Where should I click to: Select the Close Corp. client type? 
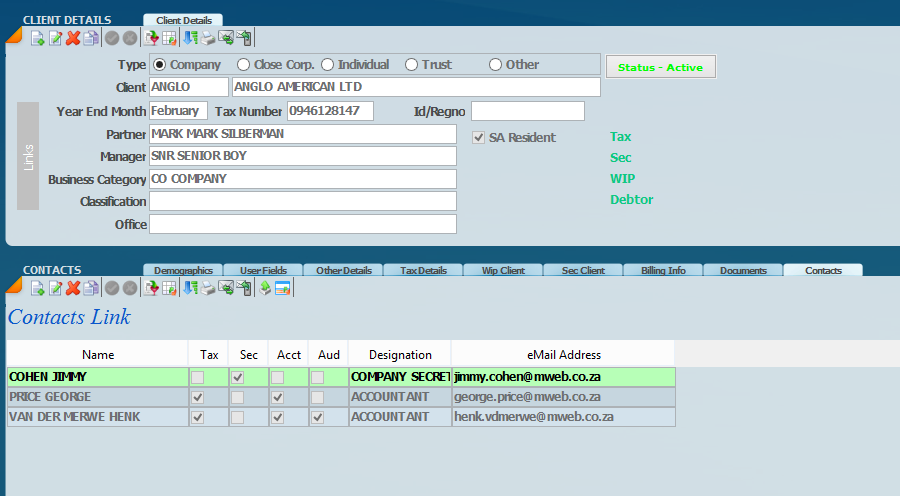(x=243, y=65)
